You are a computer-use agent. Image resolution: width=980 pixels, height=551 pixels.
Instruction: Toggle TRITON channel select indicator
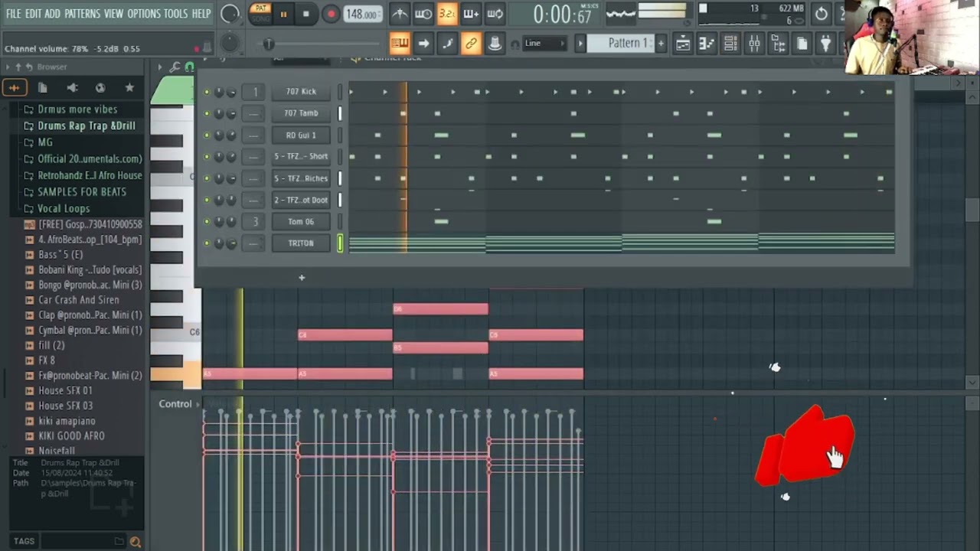[340, 243]
